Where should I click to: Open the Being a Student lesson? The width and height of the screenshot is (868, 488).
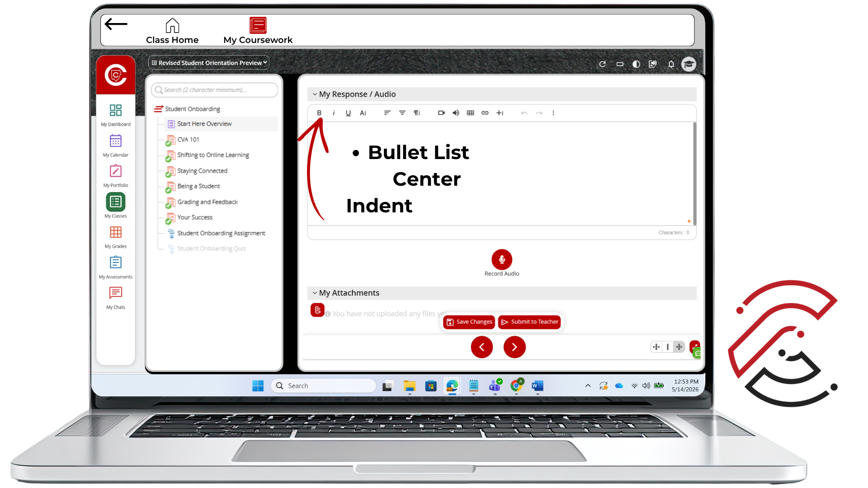pos(198,186)
